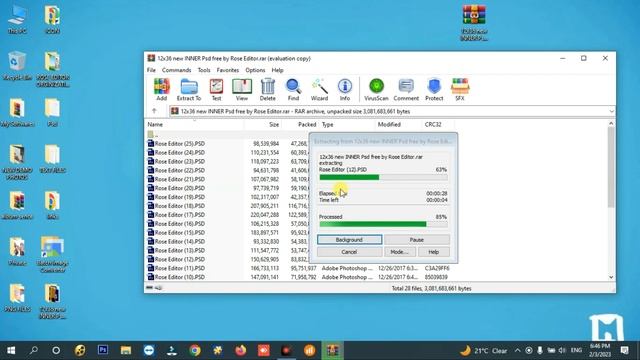
Task: Open the Recycle Bin desktop icon
Action: (x=17, y=66)
